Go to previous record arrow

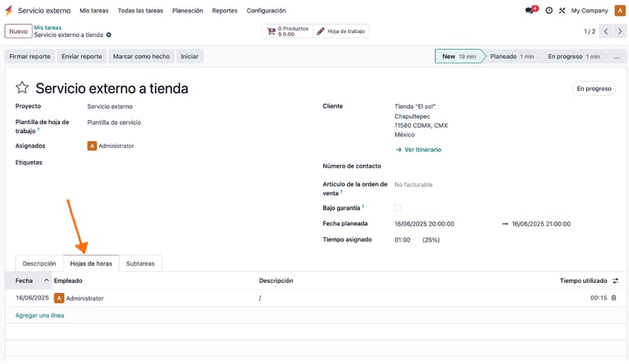coord(606,31)
